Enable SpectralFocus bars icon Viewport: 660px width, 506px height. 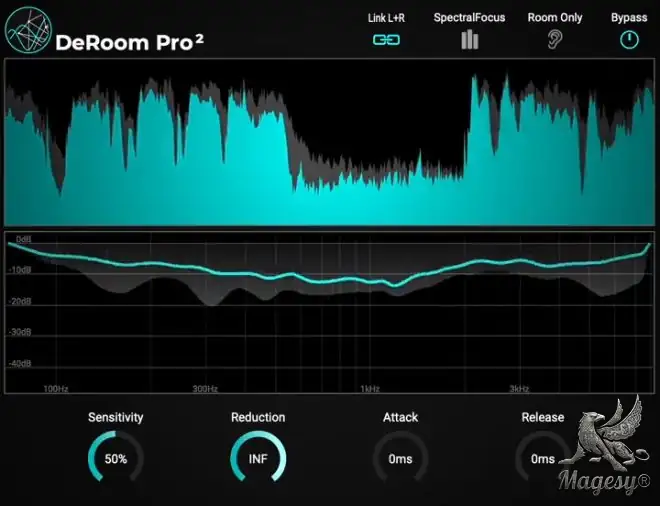click(469, 40)
